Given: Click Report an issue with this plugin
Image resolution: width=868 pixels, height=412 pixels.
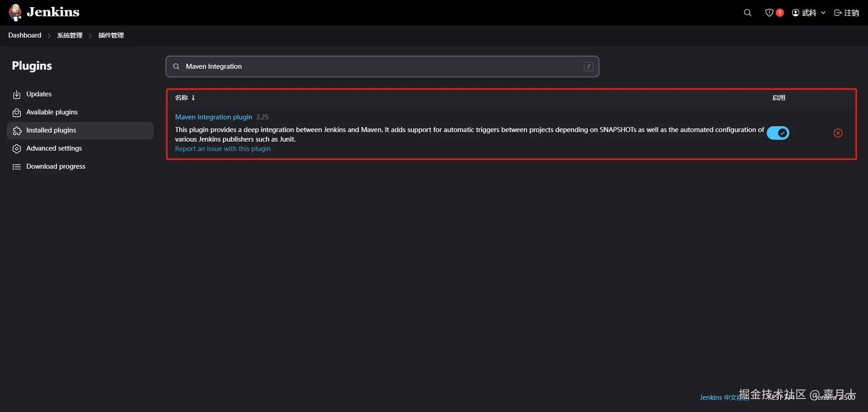Looking at the screenshot, I should 223,149.
